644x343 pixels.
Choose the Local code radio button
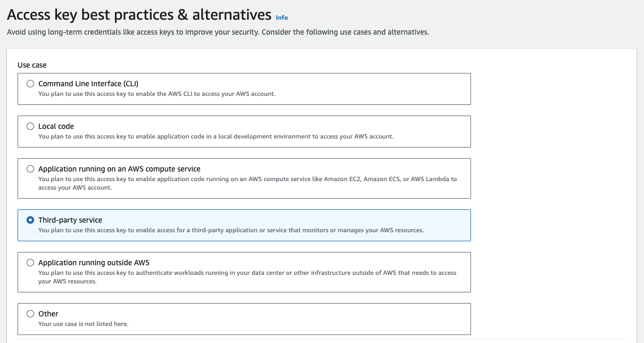click(x=30, y=126)
